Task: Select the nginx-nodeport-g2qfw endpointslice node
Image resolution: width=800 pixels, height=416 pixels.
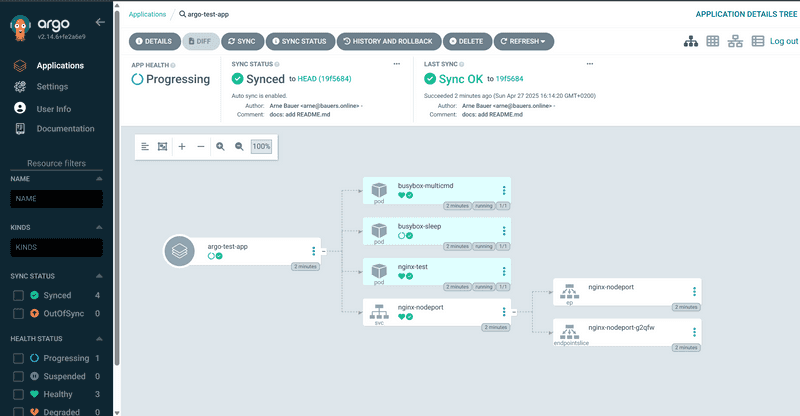Action: coord(627,332)
